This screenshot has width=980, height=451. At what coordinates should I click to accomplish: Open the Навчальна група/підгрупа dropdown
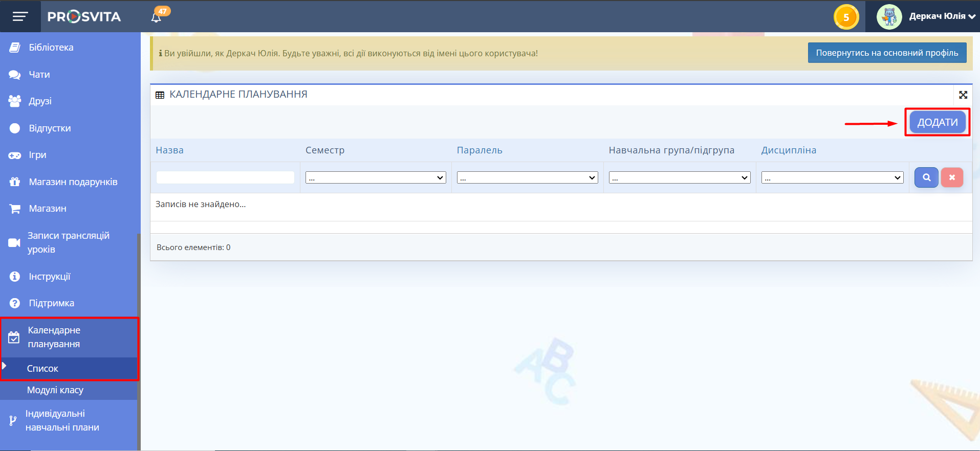[x=679, y=178]
